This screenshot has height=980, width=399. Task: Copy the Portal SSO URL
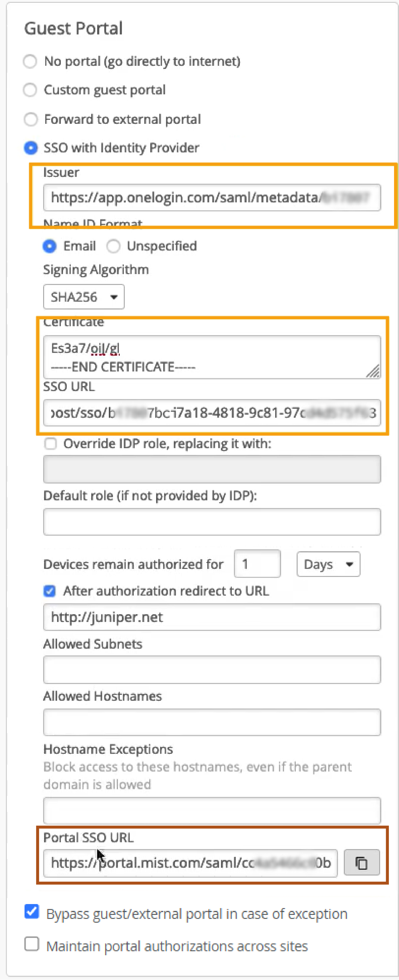[361, 863]
